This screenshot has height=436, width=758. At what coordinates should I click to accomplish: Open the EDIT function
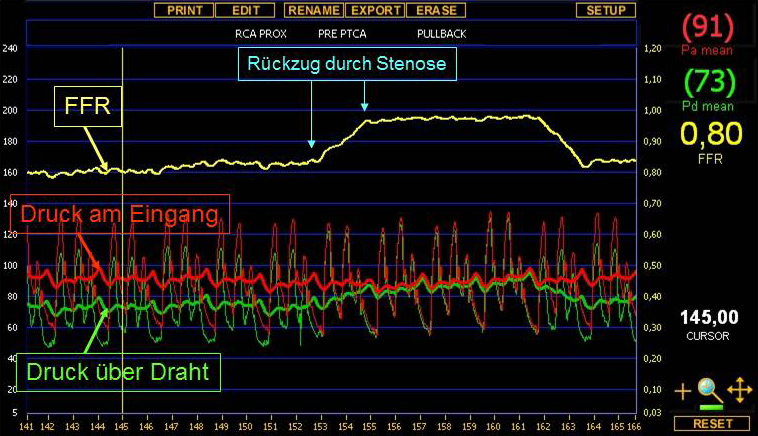245,10
